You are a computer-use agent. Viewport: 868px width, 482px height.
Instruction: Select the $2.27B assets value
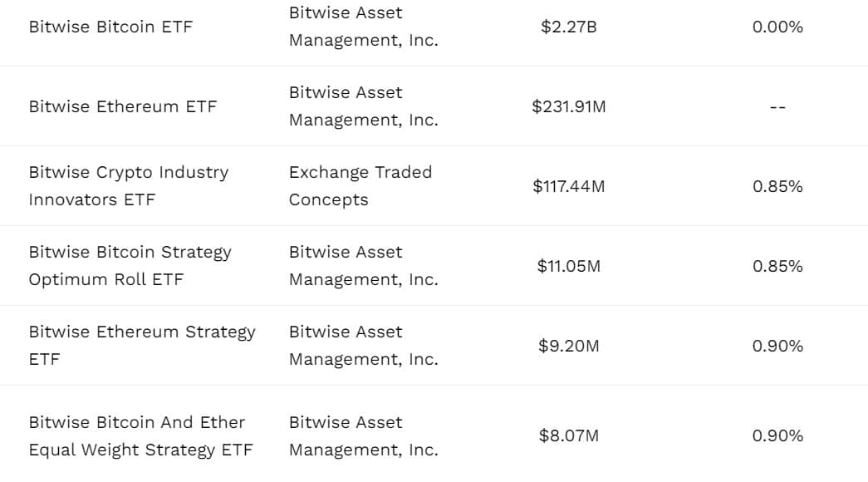(x=569, y=27)
